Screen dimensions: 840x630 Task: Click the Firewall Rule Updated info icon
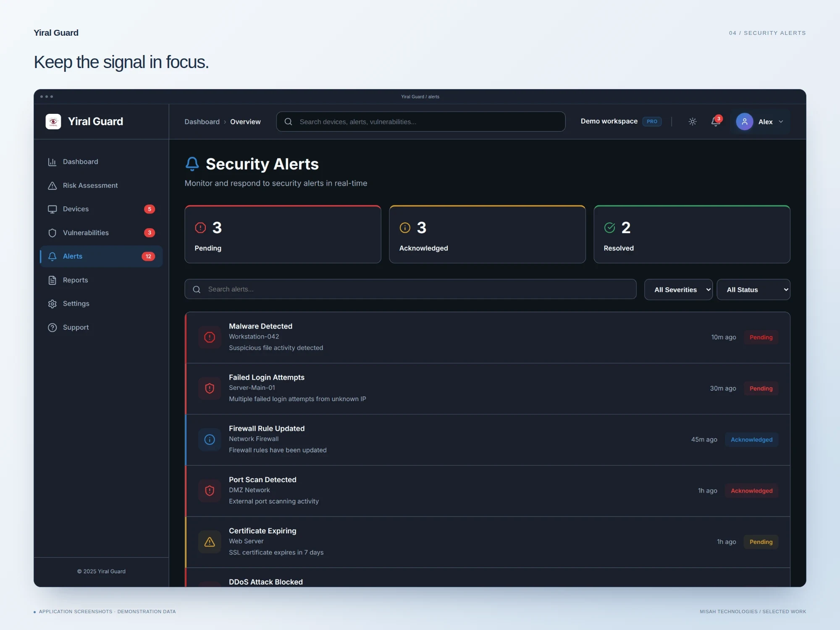pos(210,440)
